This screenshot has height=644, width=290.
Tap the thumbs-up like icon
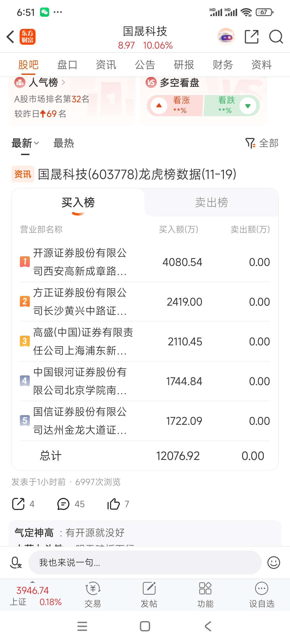tap(113, 504)
